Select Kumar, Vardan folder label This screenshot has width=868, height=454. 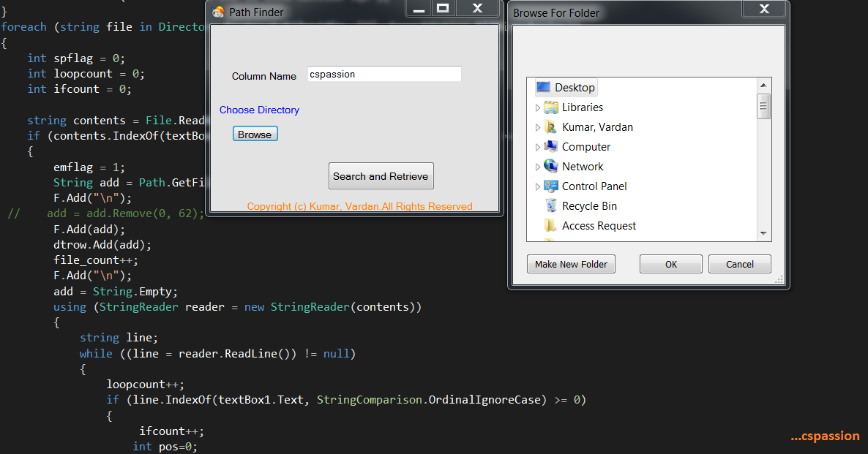coord(597,127)
